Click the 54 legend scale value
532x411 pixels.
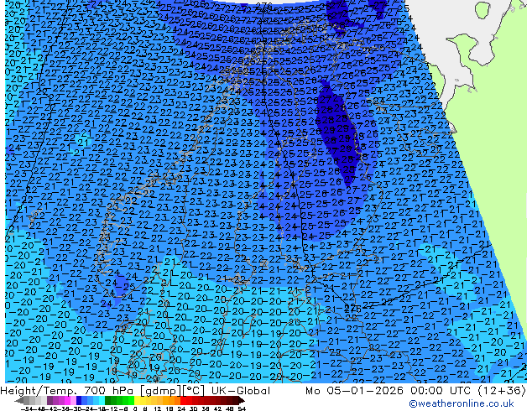[242, 409]
